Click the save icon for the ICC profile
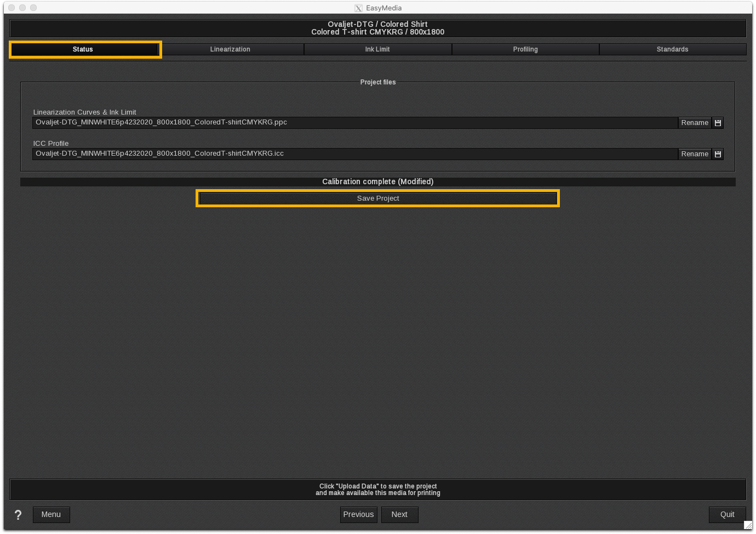 tap(718, 154)
